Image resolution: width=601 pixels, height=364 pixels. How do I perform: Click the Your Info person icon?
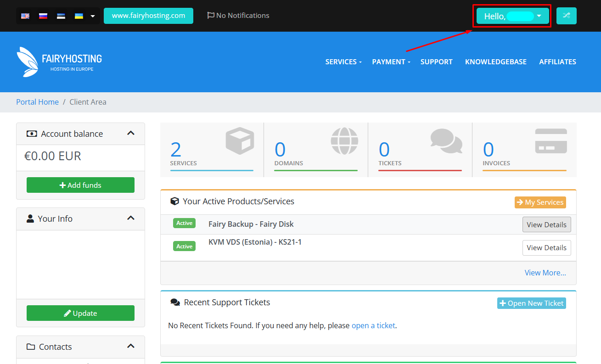coord(30,218)
